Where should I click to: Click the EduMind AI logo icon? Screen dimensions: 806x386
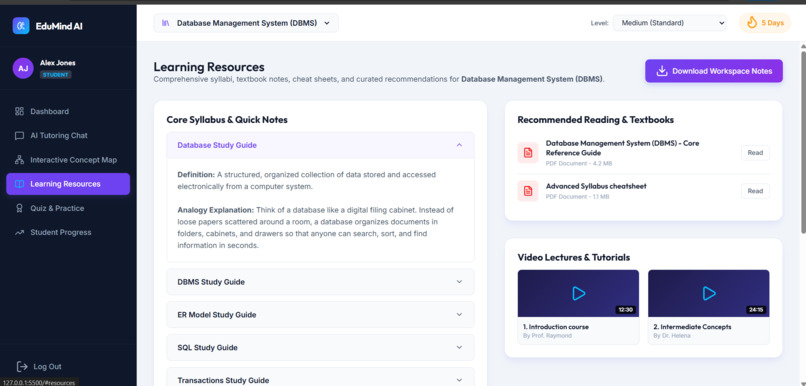[x=21, y=26]
